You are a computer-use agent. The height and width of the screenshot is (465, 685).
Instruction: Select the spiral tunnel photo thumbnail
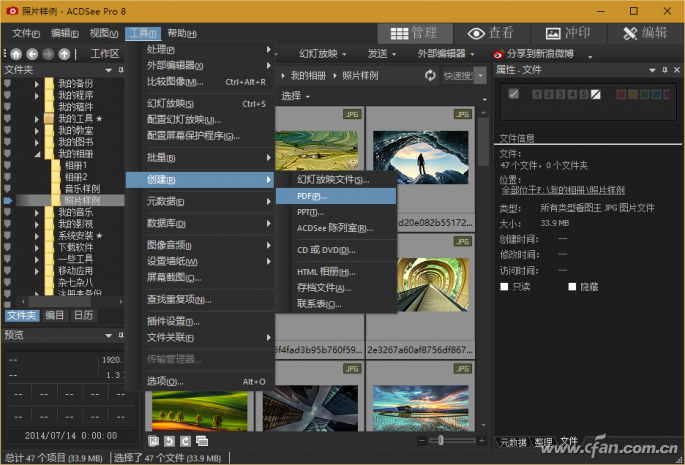tap(432, 285)
